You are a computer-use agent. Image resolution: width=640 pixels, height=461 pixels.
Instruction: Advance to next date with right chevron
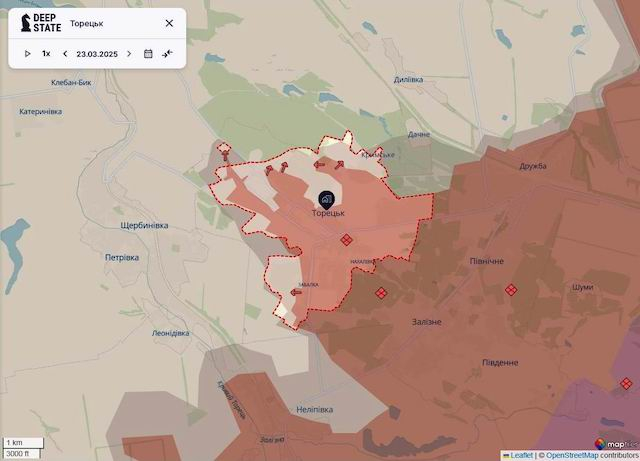coord(129,53)
